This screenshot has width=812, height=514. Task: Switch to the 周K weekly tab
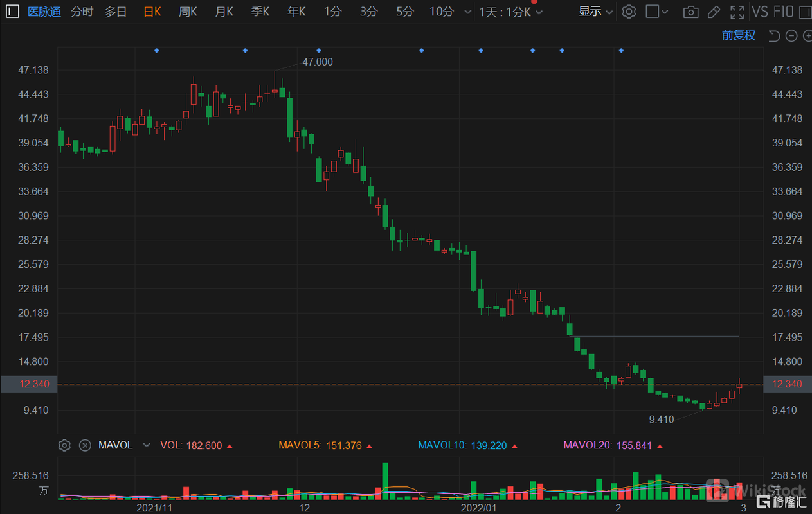188,12
